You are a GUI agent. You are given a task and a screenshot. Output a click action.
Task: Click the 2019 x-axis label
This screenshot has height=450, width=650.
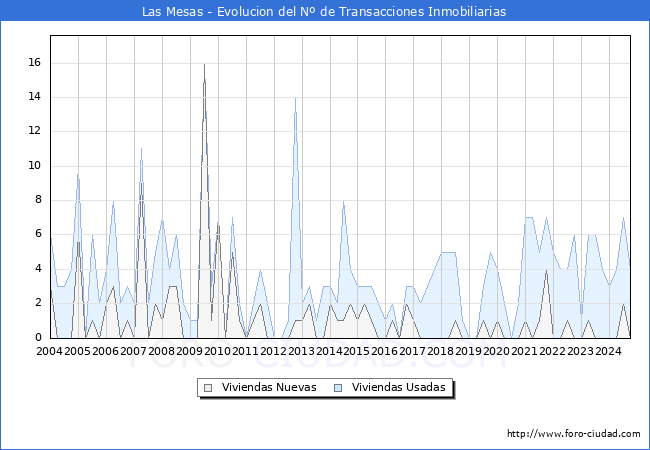468,351
